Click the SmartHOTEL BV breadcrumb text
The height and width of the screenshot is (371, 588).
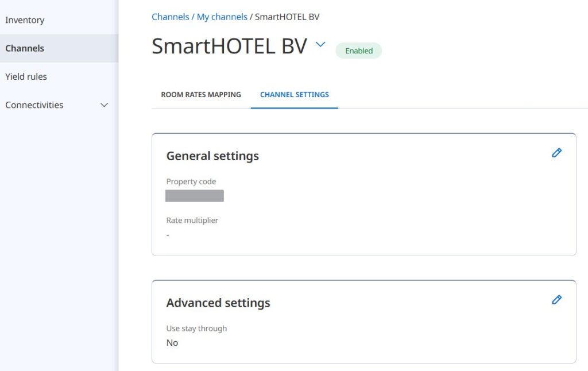pos(287,17)
